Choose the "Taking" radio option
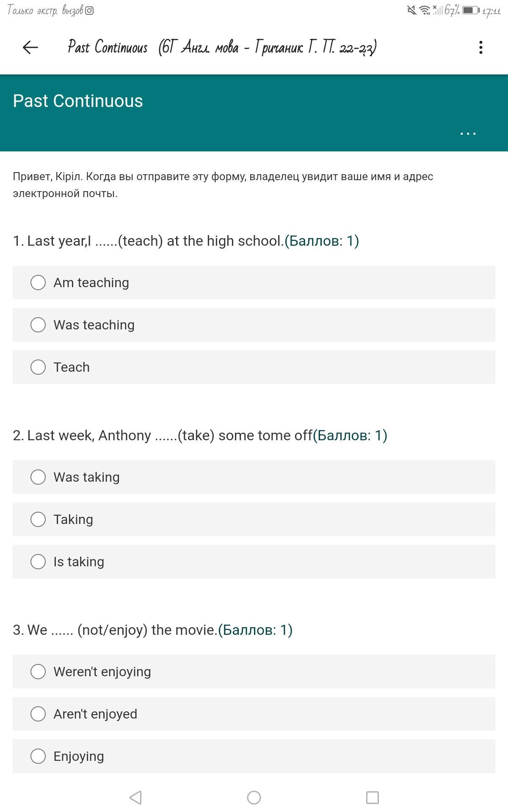The width and height of the screenshot is (508, 812). pos(38,519)
